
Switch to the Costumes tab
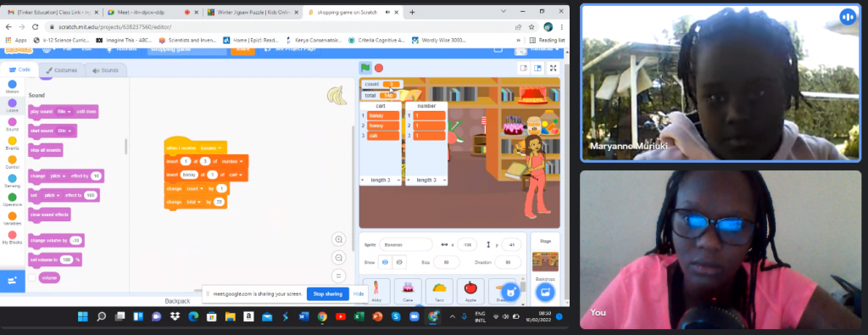point(62,70)
